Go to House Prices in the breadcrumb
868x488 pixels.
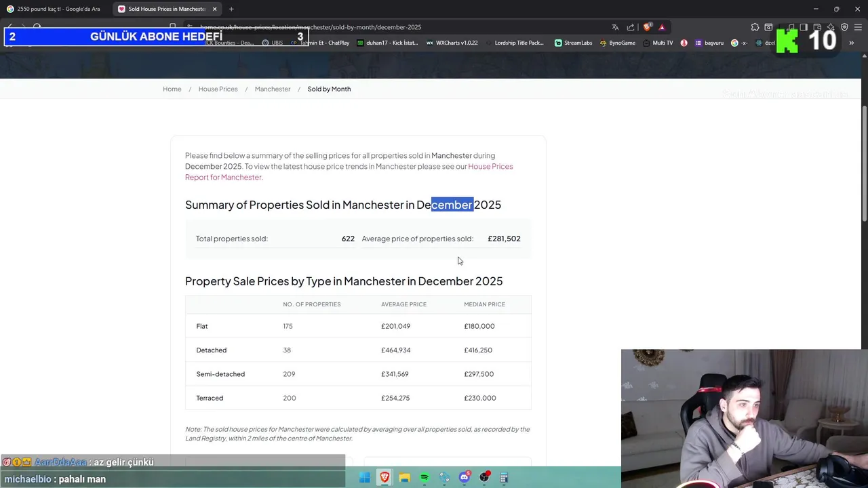[x=218, y=89]
